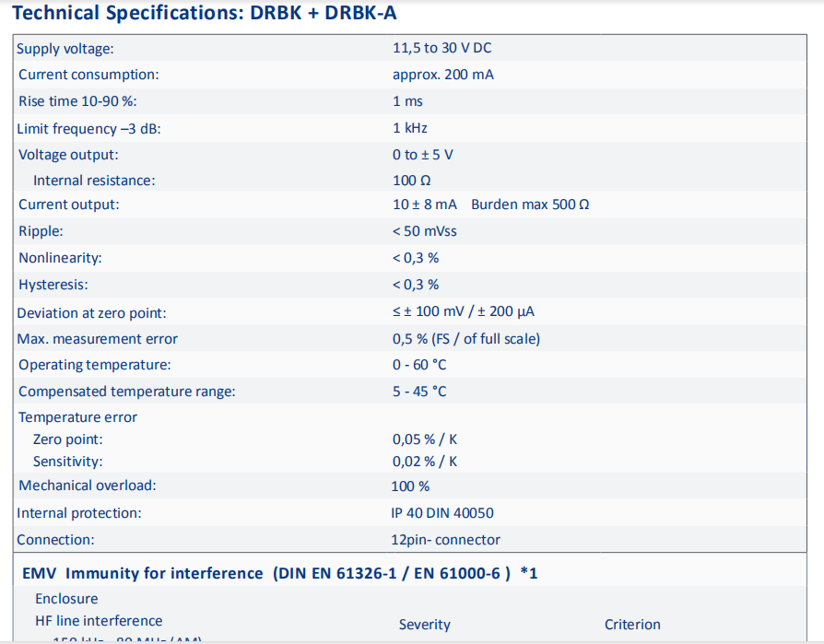Click the Rise time 10-90 % label
Viewport: 824px width, 644px height.
(x=77, y=101)
